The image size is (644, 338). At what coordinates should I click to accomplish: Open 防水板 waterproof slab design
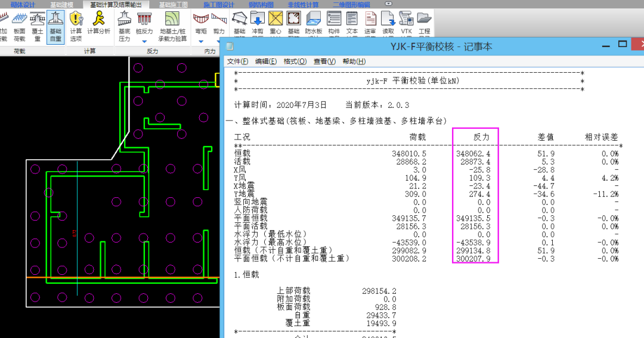(x=314, y=23)
